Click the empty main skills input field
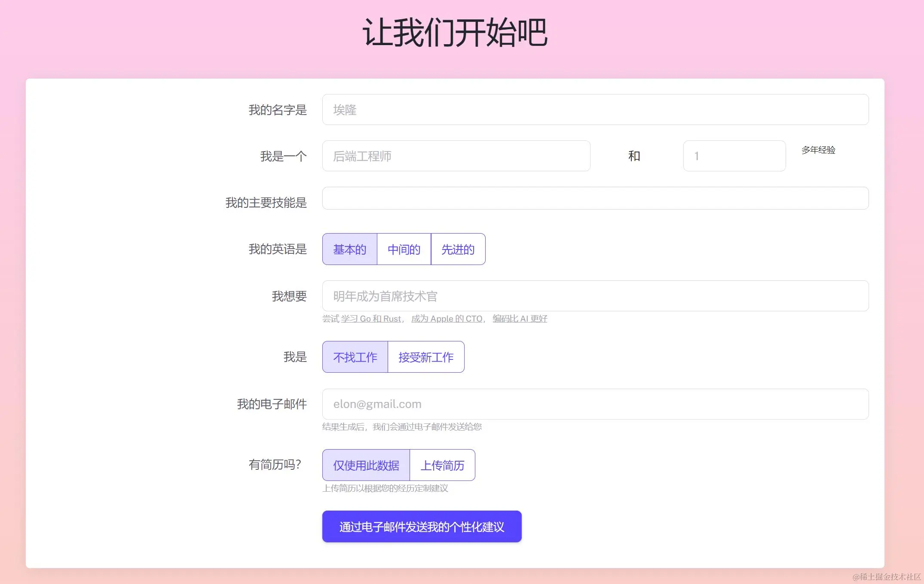The width and height of the screenshot is (924, 584). tap(595, 198)
